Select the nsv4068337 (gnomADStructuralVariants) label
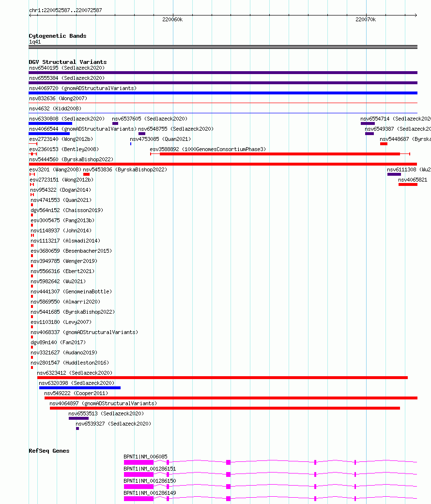Image resolution: width=431 pixels, height=504 pixels. coord(85,332)
